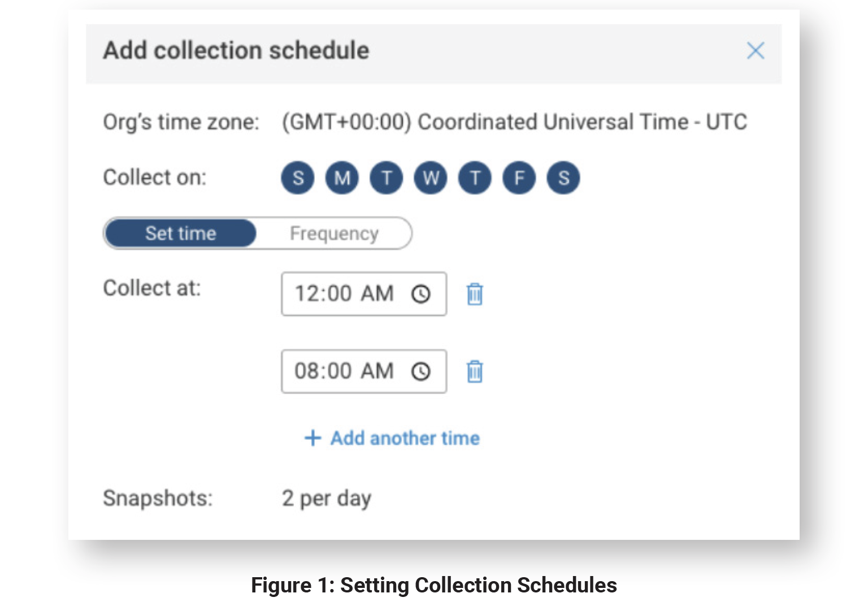Delete the 12:00 AM collection time
This screenshot has width=868, height=606.
click(475, 294)
